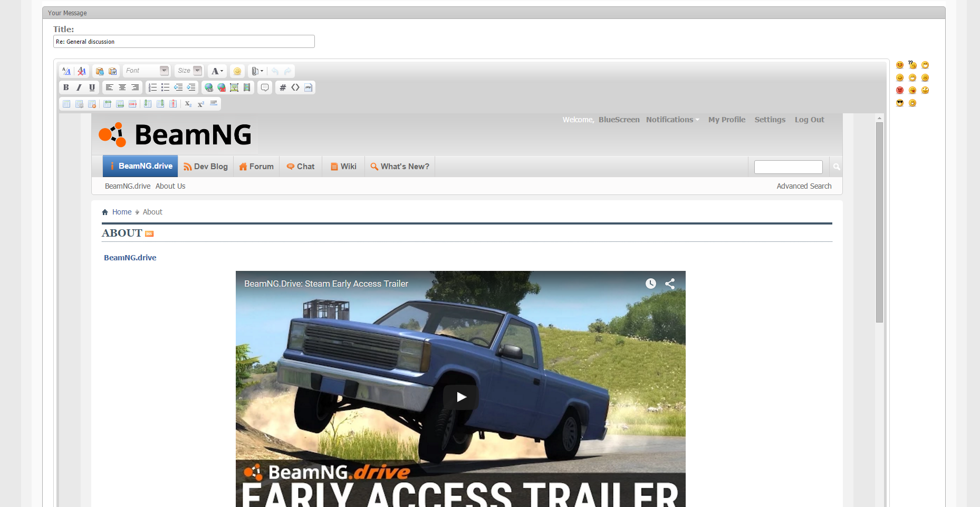The width and height of the screenshot is (980, 507).
Task: Open the Notifications dropdown
Action: (x=672, y=120)
